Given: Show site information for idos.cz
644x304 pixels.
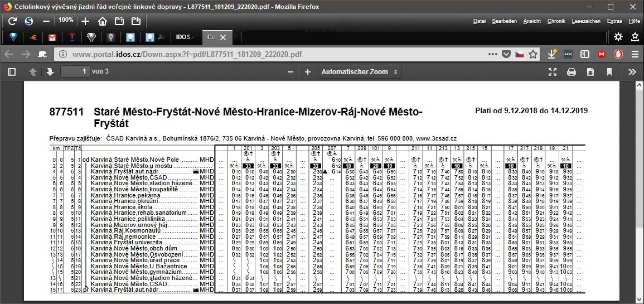Looking at the screenshot, I should (63, 54).
